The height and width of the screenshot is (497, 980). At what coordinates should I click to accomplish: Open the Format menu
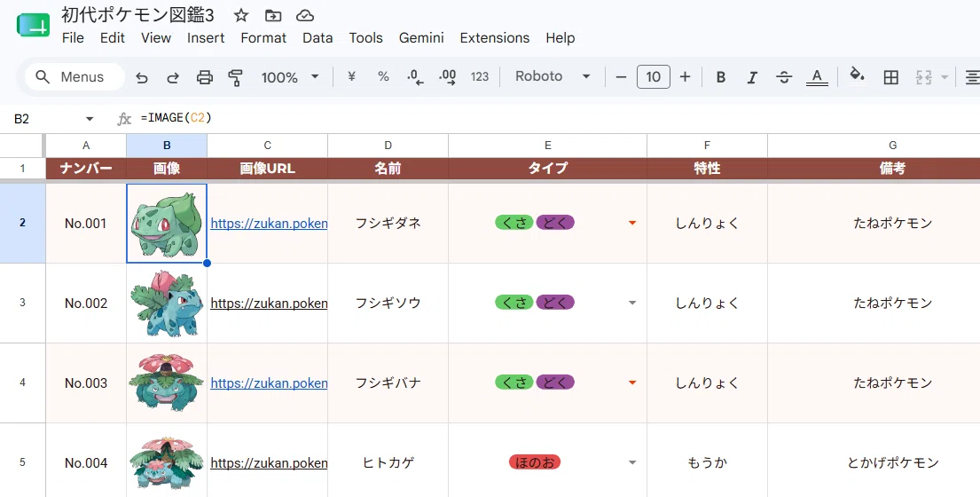coord(263,37)
